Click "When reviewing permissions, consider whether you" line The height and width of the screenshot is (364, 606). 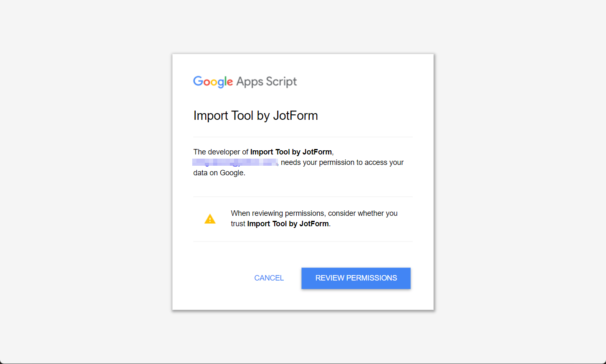pos(314,213)
